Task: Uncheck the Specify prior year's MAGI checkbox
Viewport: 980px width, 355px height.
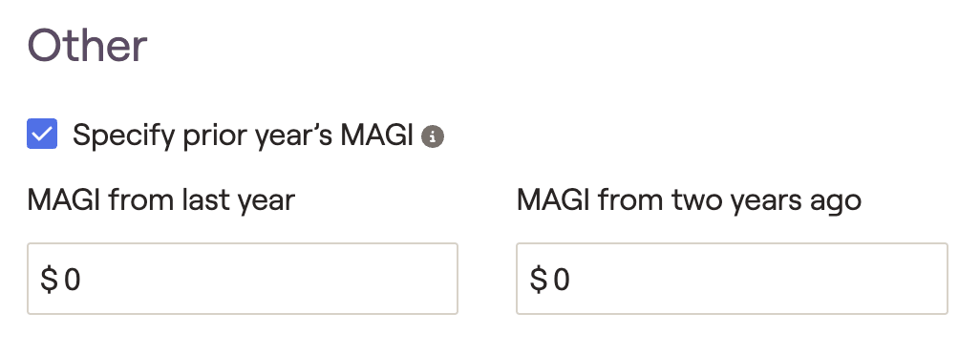Action: [42, 135]
